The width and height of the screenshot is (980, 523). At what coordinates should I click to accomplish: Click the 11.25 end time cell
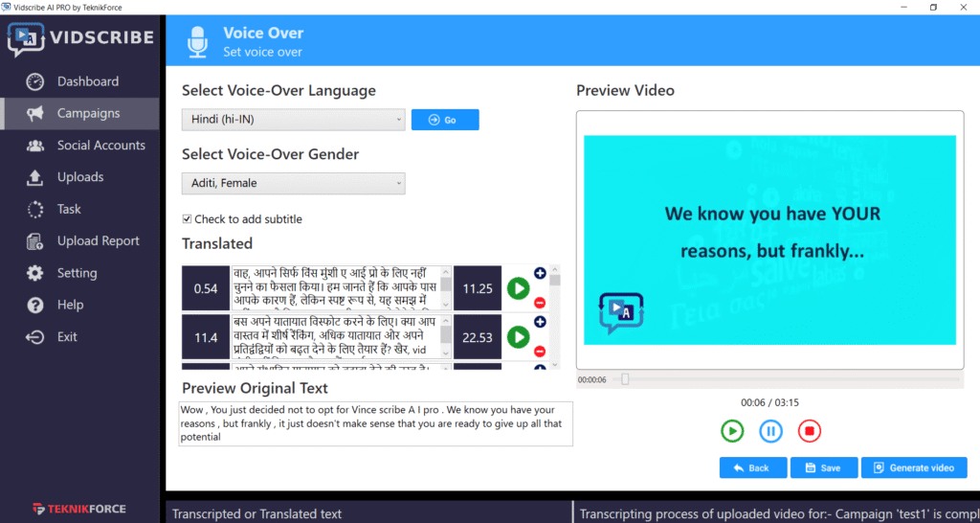click(x=478, y=288)
